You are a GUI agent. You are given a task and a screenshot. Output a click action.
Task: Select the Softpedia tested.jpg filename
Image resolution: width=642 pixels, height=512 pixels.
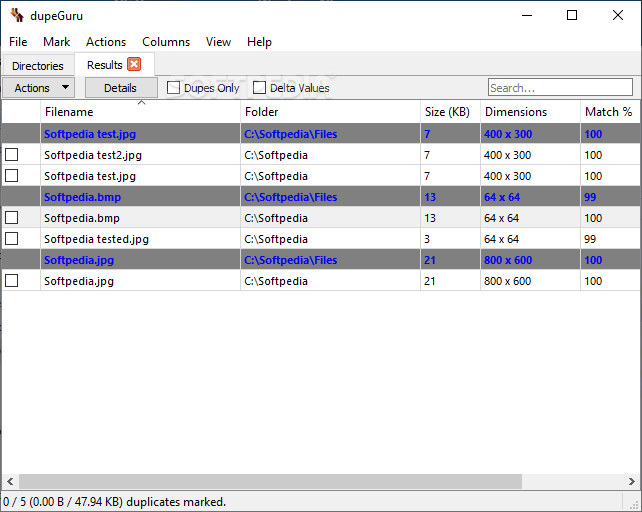pos(96,239)
